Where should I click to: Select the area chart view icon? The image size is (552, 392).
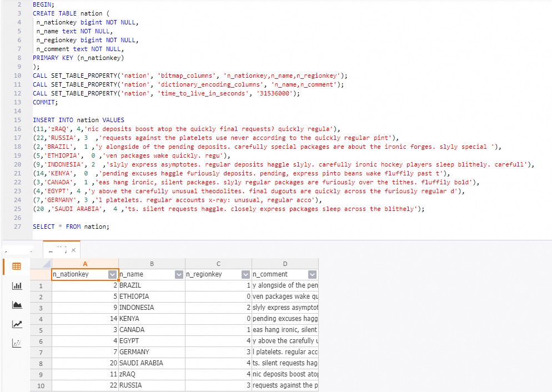pos(17,305)
